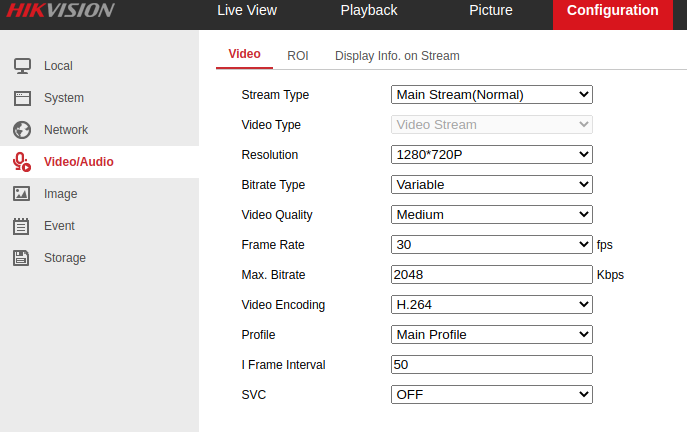Click the SVC label
Viewport: 687px width, 432px height.
tap(254, 395)
